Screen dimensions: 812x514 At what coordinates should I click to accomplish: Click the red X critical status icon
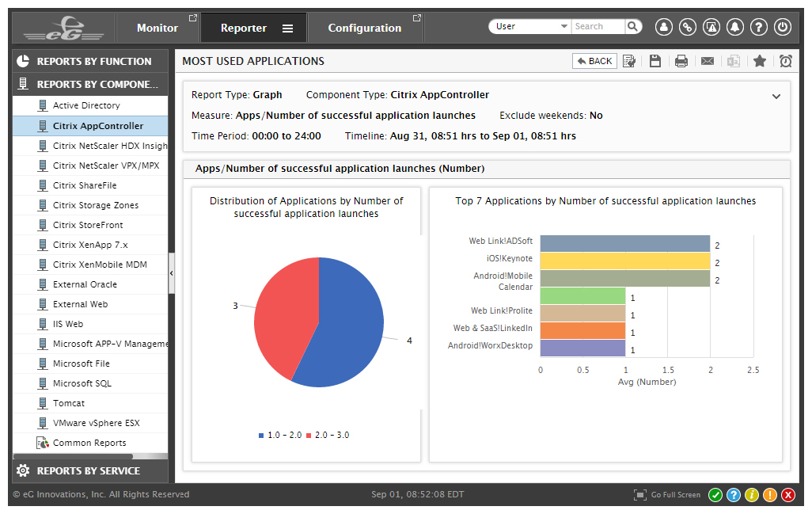tap(788, 495)
